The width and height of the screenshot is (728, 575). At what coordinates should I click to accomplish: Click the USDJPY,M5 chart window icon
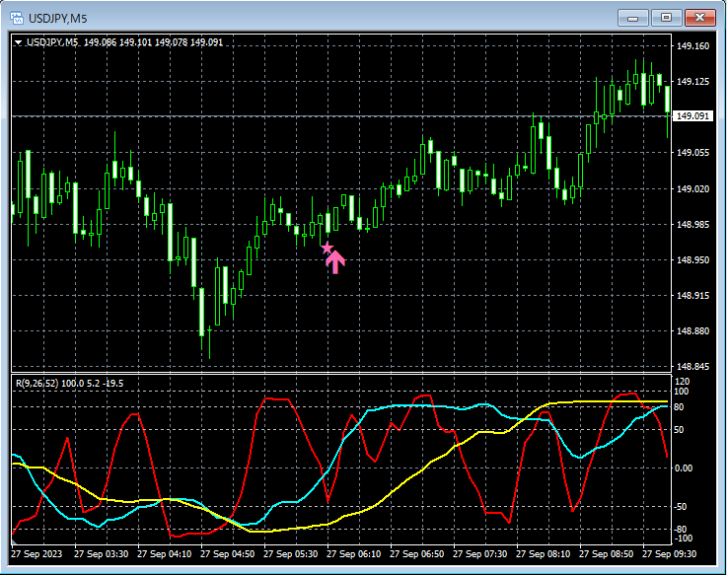coord(17,18)
